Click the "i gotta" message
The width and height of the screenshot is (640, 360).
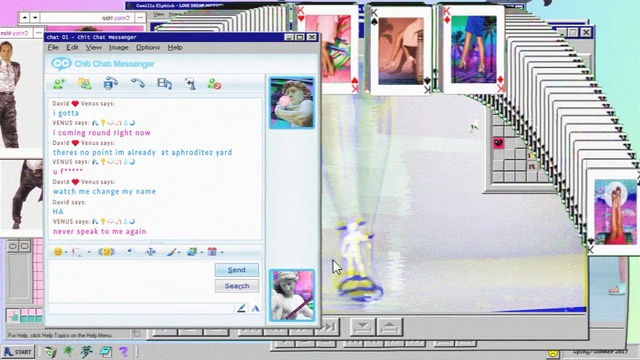[66, 113]
